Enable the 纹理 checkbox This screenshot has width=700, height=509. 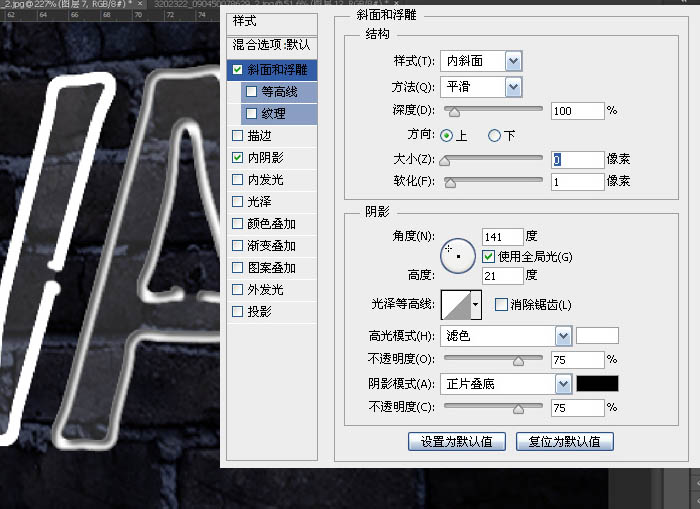click(251, 113)
